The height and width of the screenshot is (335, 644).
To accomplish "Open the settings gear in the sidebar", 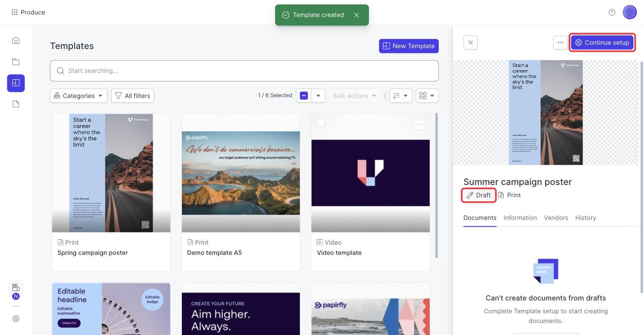I will pyautogui.click(x=16, y=319).
